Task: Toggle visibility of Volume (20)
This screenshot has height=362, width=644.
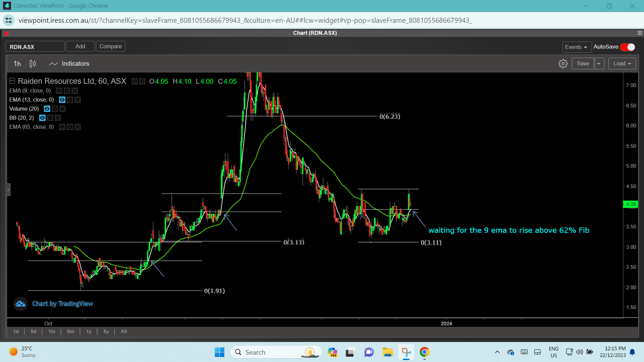Action: coord(47,109)
